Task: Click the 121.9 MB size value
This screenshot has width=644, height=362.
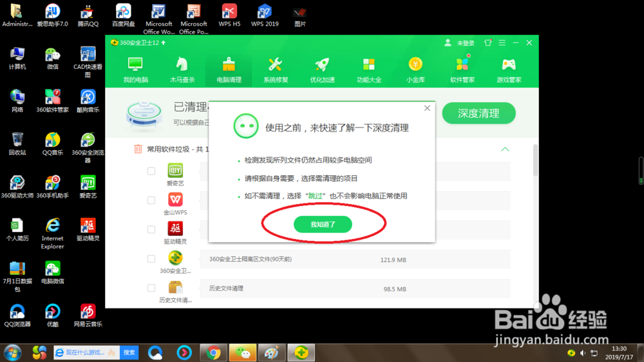Action: tap(393, 260)
